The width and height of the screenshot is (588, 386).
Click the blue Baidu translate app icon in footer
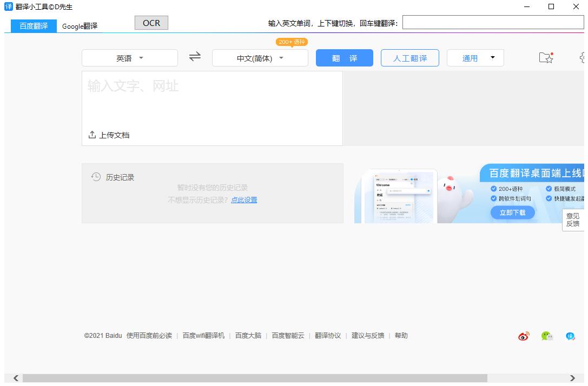coord(570,336)
